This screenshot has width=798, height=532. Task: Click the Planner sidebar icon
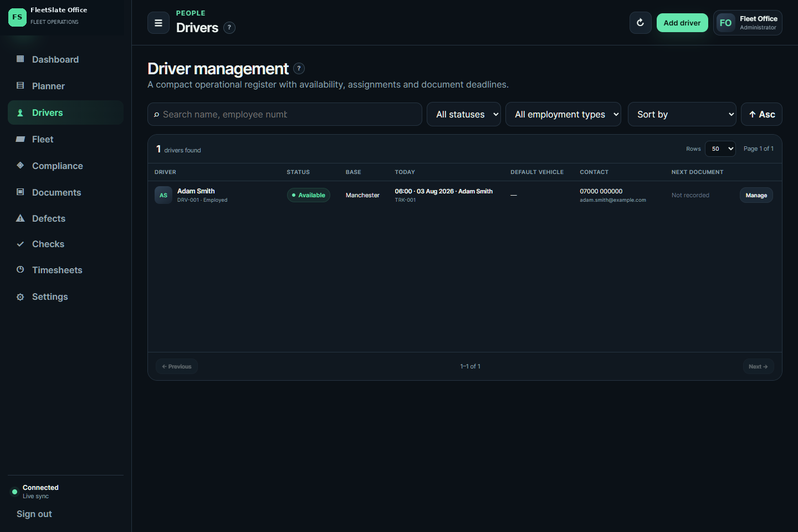(21, 85)
